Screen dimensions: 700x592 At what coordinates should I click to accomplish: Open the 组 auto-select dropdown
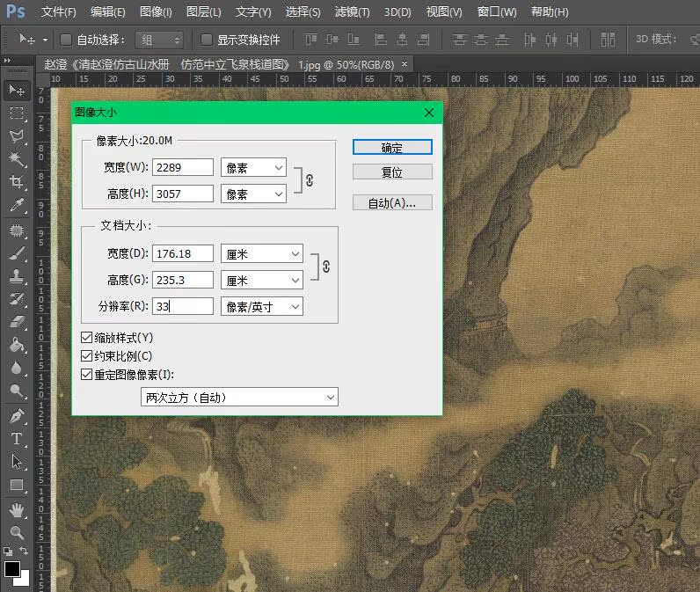click(x=160, y=40)
